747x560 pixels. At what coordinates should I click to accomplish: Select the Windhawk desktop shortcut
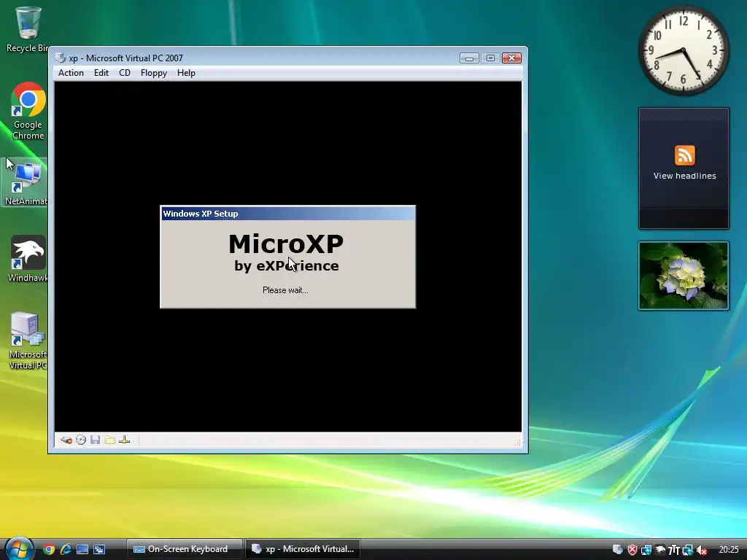[x=28, y=259]
